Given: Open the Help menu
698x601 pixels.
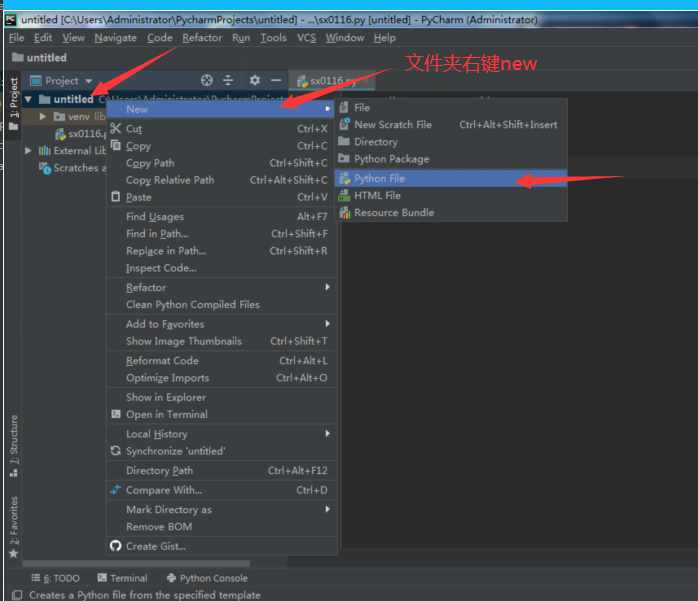Looking at the screenshot, I should pyautogui.click(x=385, y=38).
